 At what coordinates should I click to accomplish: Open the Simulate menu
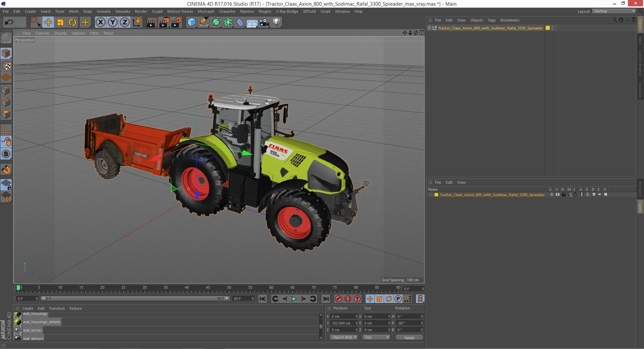coord(123,11)
